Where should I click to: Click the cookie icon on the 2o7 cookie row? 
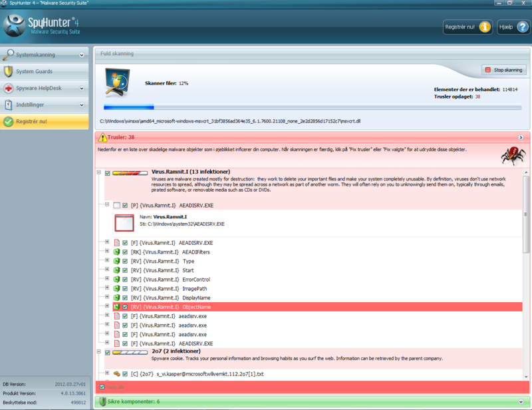click(117, 374)
